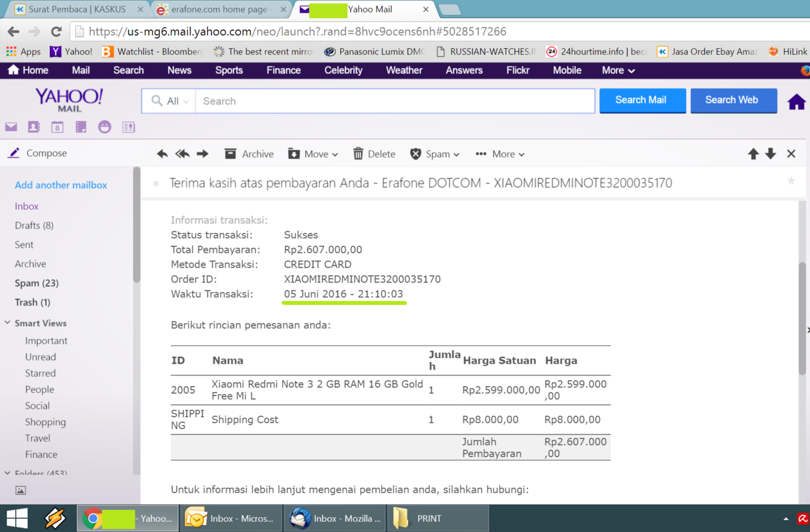Screen dimensions: 810x532
Task: Select the Unread smart view
Action: click(x=40, y=357)
